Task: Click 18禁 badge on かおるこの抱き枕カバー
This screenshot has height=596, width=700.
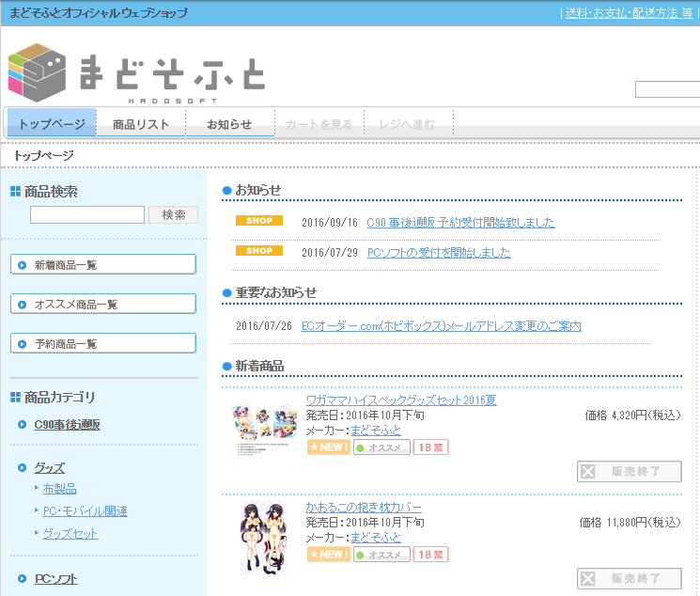Action: click(430, 555)
